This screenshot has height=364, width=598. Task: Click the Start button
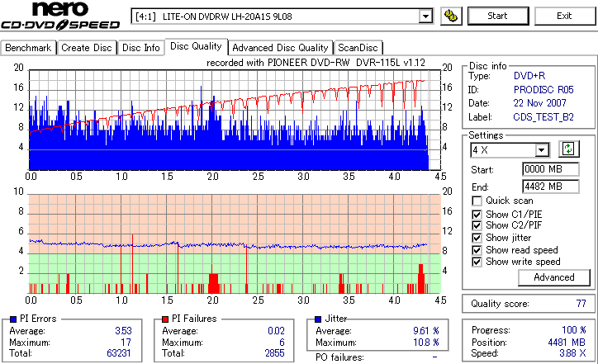point(498,16)
